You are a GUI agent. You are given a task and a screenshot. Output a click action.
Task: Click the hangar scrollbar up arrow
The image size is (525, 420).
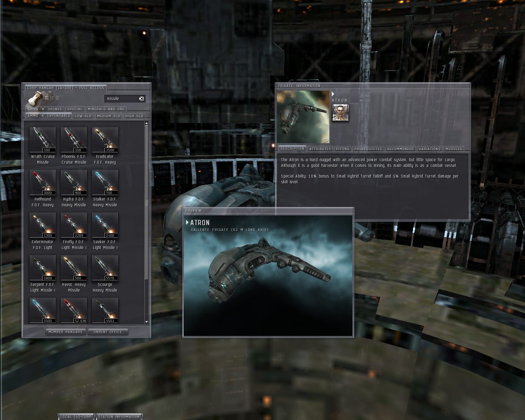coord(146,123)
